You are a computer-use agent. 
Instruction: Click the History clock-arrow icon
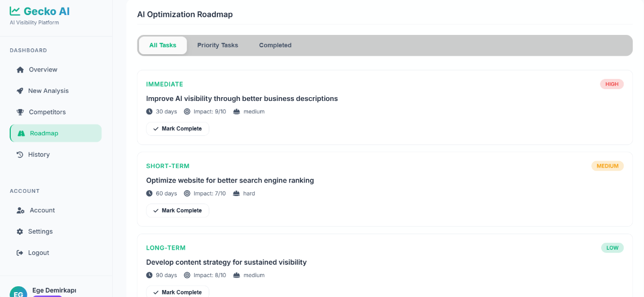tap(20, 155)
